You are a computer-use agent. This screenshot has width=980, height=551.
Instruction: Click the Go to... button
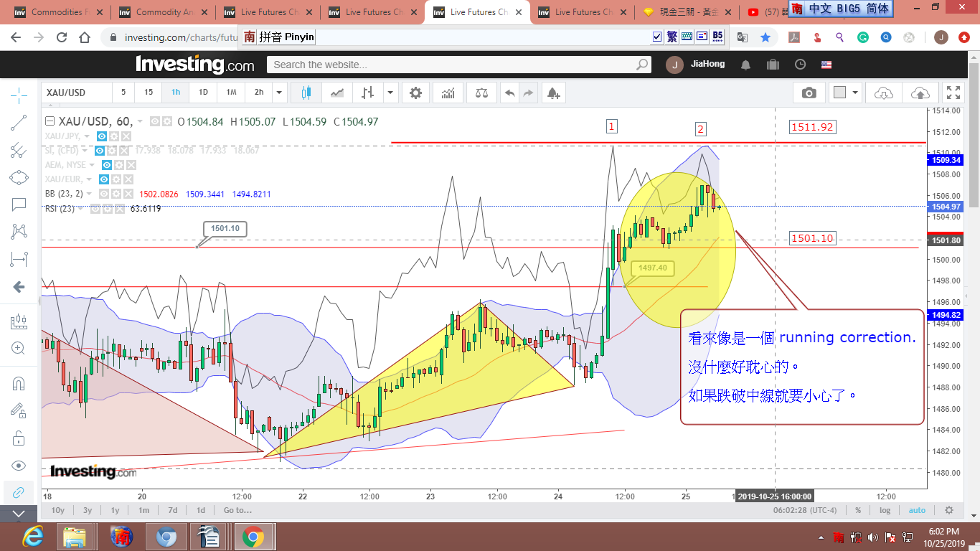coord(237,510)
